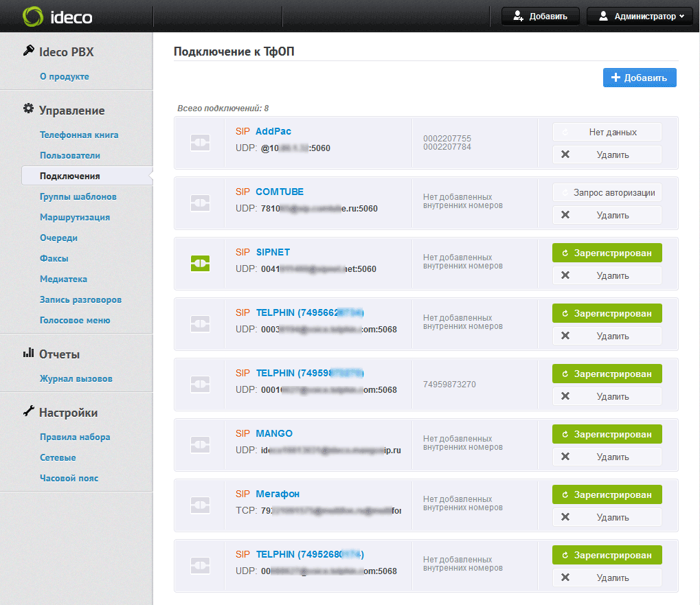Click the Всего подключений: 8 text
This screenshot has width=700, height=605.
[223, 108]
